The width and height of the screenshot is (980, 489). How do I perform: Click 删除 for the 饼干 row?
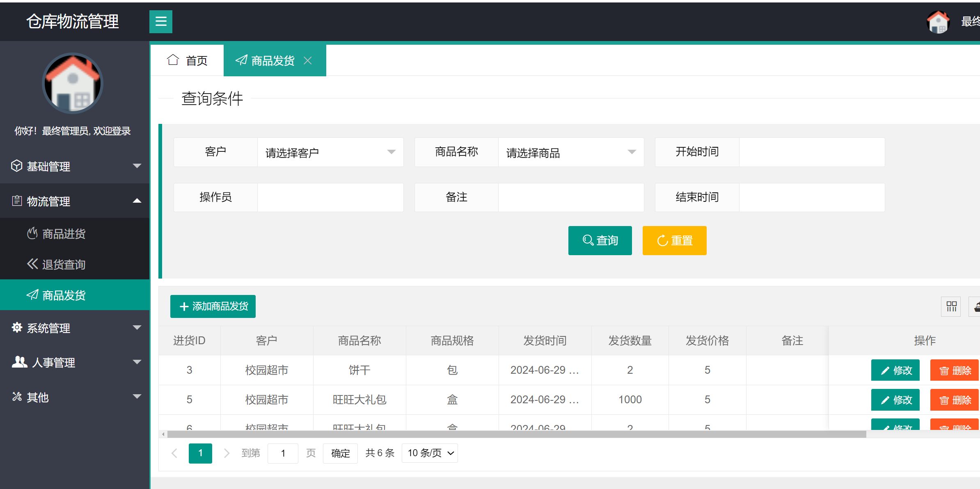(x=955, y=370)
